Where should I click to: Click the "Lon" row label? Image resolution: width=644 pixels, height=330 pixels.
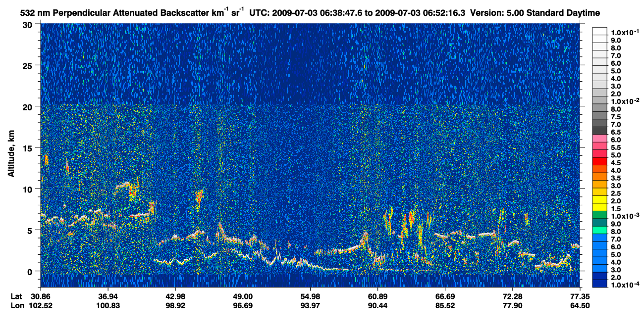pos(17,305)
